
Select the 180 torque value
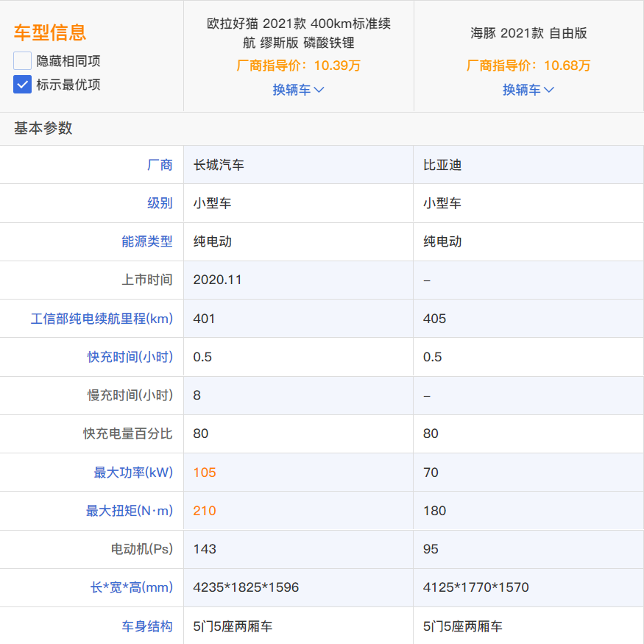click(x=434, y=511)
